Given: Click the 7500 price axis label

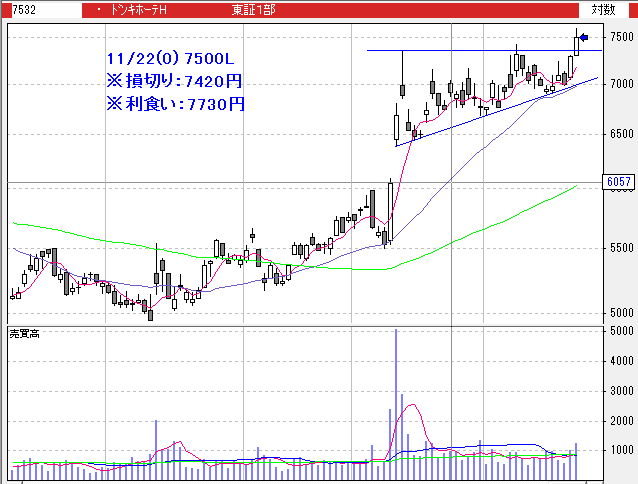Looking at the screenshot, I should (621, 37).
